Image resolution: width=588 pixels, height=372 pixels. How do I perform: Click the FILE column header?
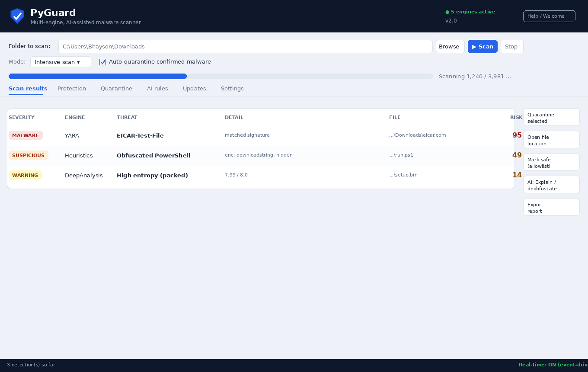395,118
